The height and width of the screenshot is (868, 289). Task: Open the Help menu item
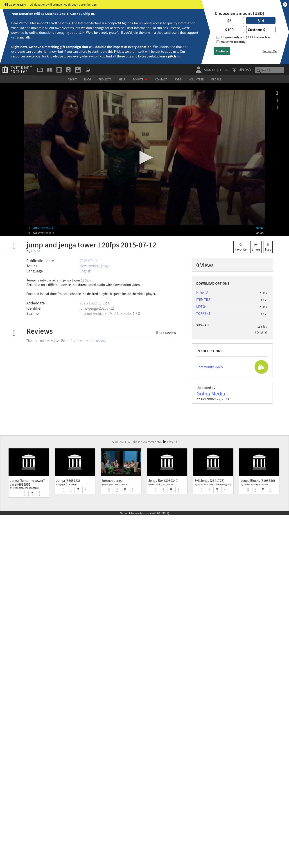(122, 80)
